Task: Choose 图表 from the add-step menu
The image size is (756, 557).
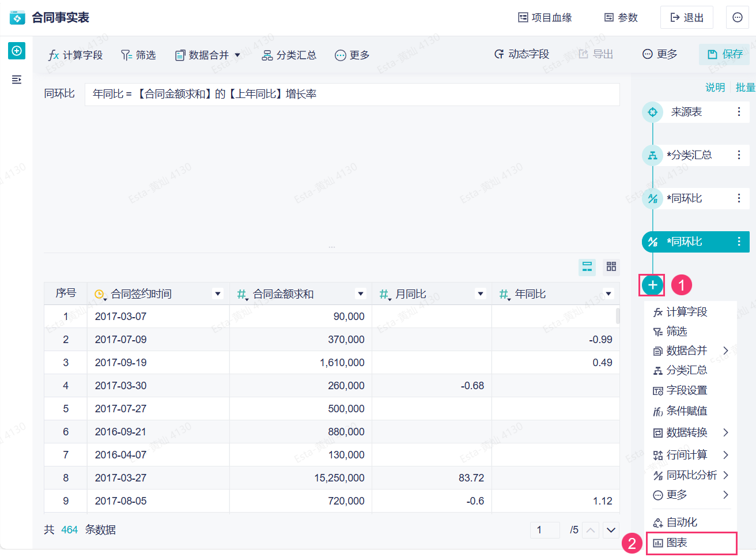Action: 670,543
